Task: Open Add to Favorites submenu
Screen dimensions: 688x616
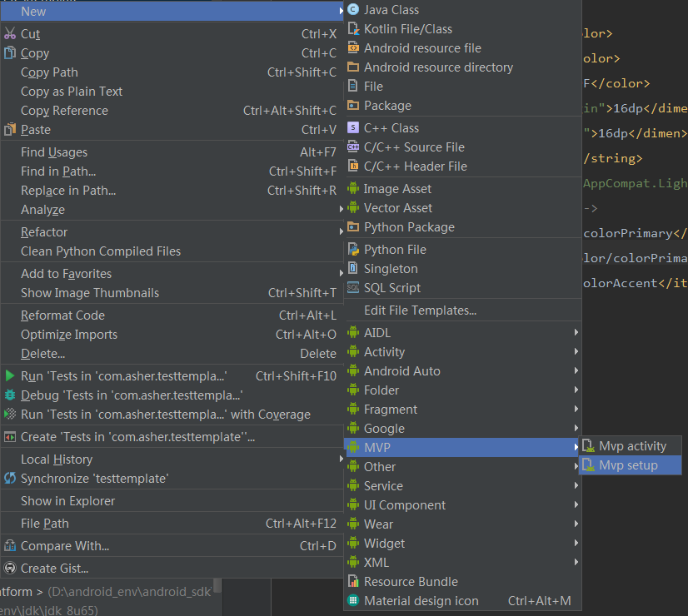Action: coord(172,274)
